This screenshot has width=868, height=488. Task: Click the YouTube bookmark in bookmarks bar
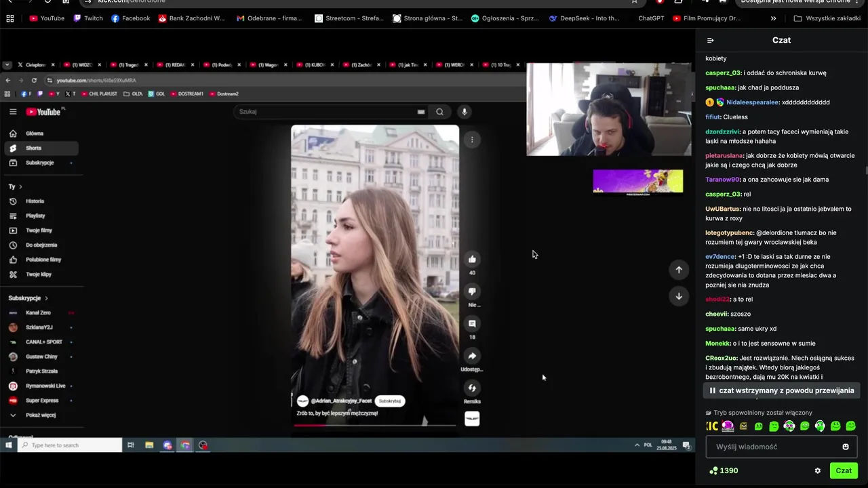(47, 18)
